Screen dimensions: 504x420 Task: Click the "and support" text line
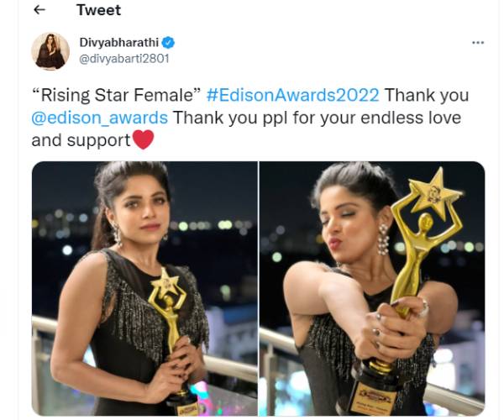point(81,139)
